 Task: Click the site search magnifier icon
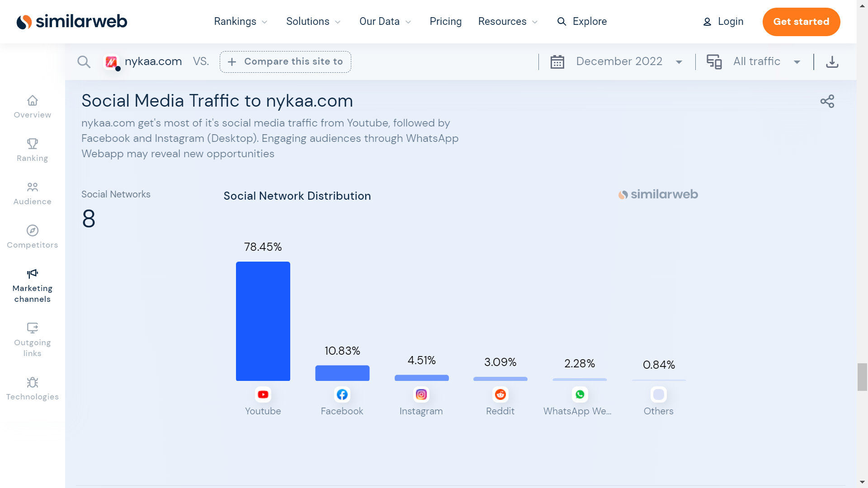(x=84, y=62)
